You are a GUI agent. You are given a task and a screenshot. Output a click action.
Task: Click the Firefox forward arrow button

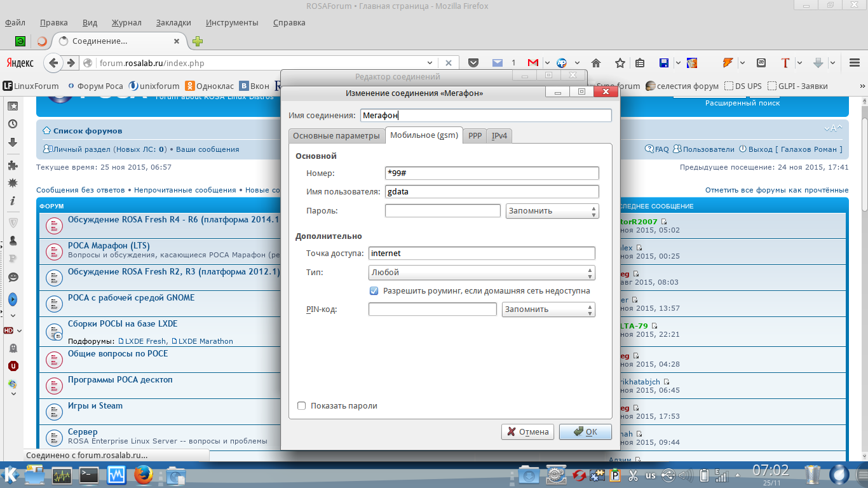coord(71,63)
